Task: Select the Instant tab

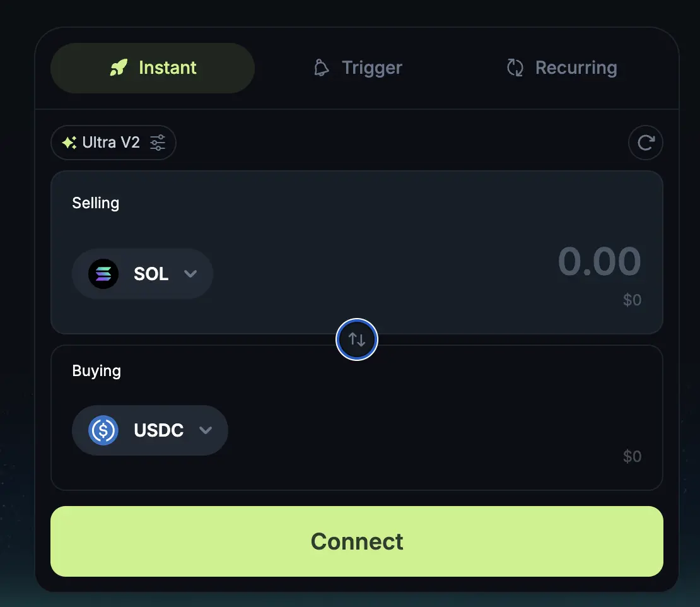Action: click(153, 68)
